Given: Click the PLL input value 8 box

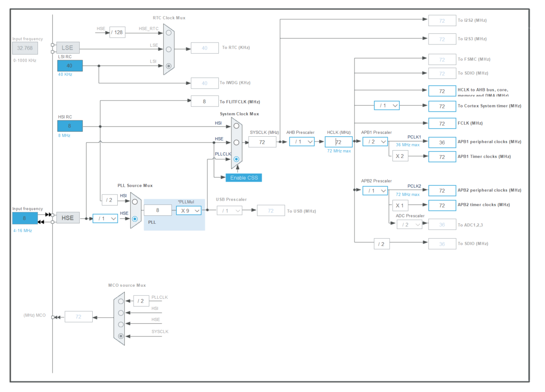Looking at the screenshot, I should point(158,210).
